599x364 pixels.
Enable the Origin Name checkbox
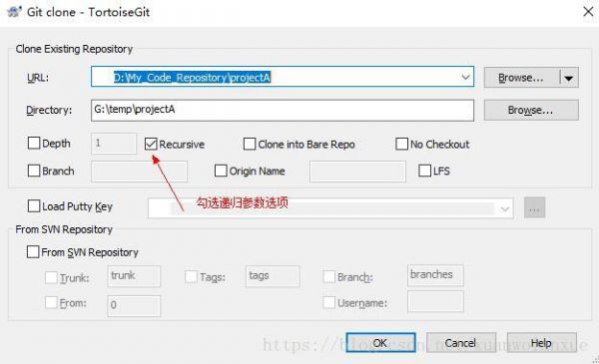click(x=221, y=171)
